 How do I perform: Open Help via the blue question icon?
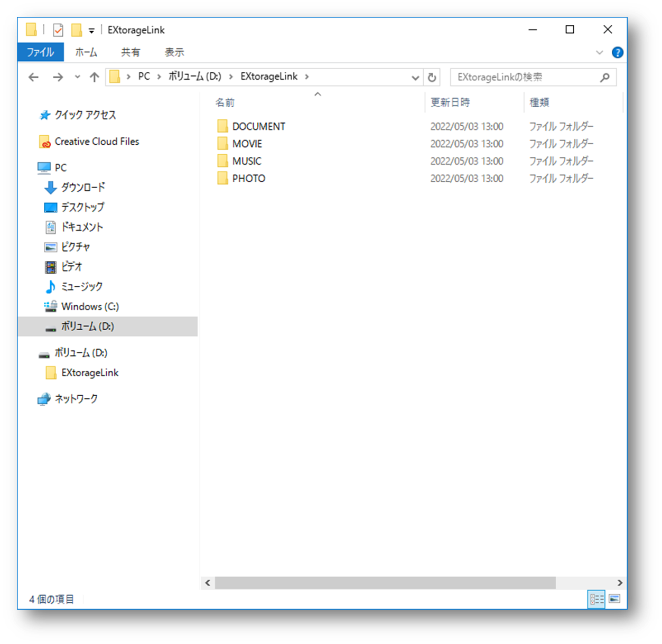tap(617, 52)
